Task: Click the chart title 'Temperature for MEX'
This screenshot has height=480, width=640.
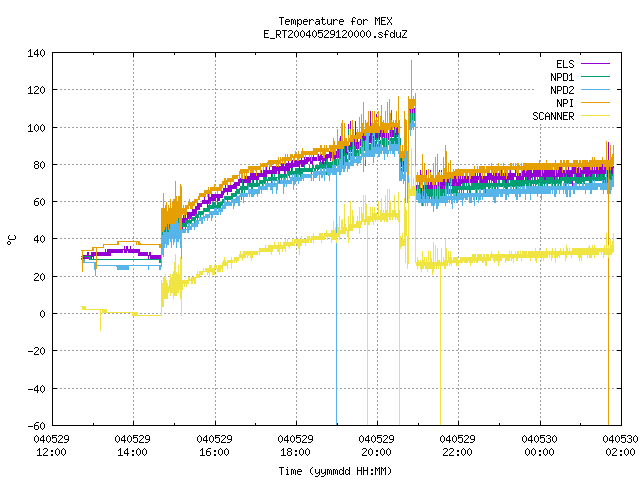Action: 335,21
